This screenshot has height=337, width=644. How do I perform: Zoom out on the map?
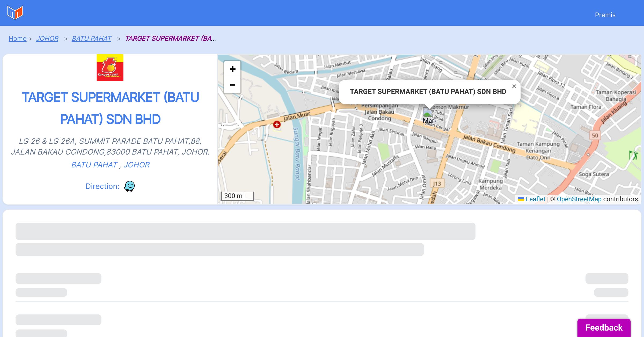(x=232, y=85)
